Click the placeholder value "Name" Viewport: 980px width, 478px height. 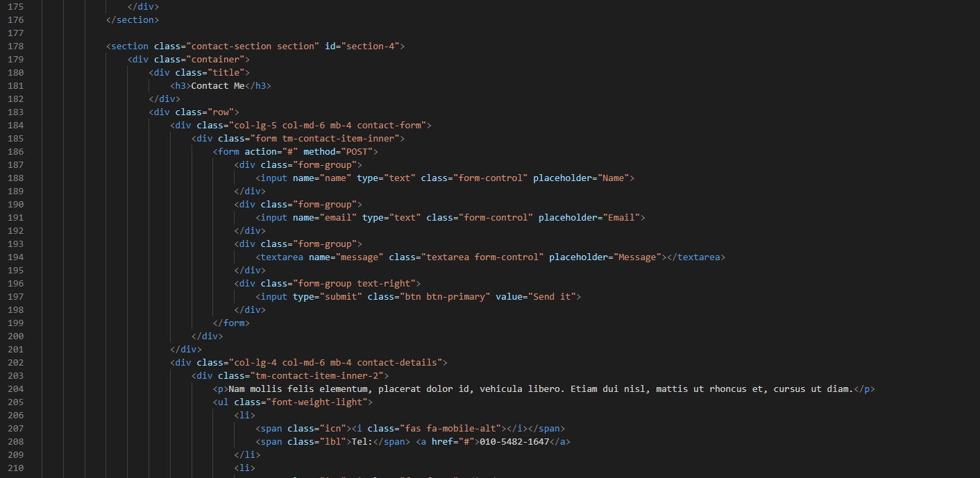click(x=613, y=178)
